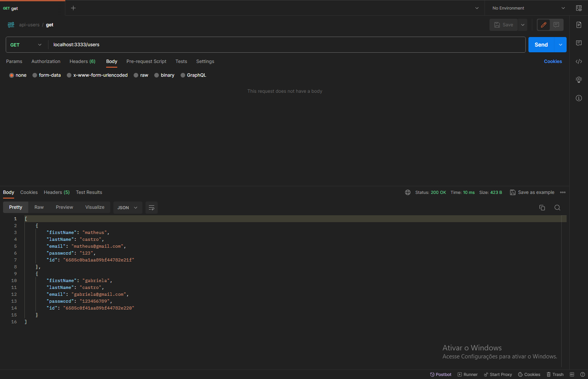Open the Cookies link beside request tabs
Viewport: 588px width, 379px height.
tap(553, 61)
